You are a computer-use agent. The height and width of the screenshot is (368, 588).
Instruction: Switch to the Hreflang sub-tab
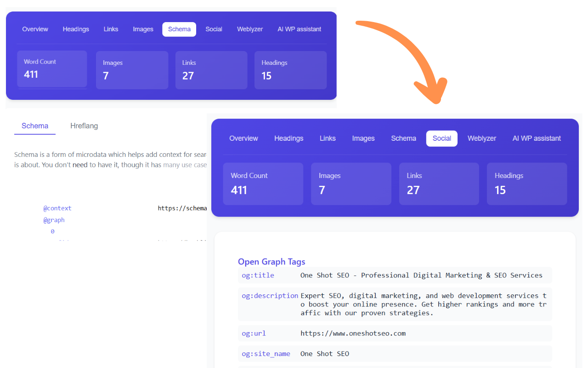[84, 126]
